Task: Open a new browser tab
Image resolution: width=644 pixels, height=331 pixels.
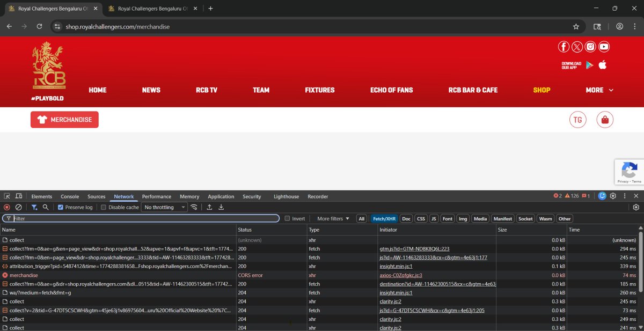Action: 210,9
